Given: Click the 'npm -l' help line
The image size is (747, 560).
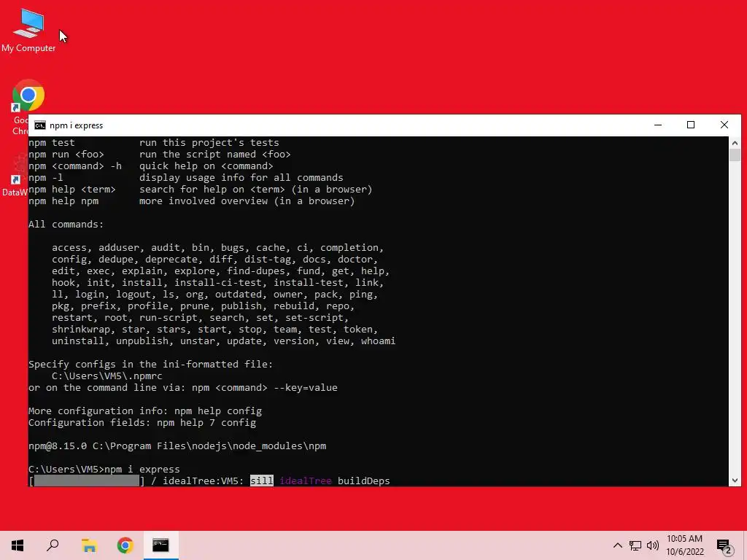Looking at the screenshot, I should (x=186, y=178).
